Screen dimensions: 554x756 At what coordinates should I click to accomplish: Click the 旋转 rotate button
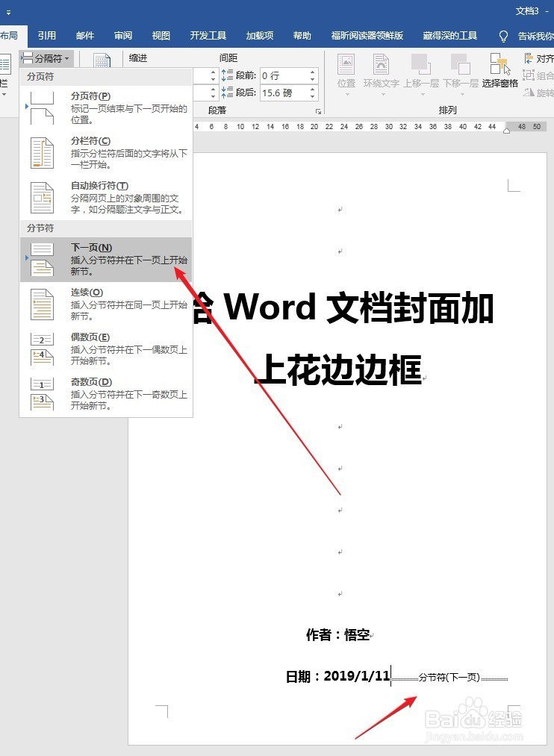[x=538, y=93]
